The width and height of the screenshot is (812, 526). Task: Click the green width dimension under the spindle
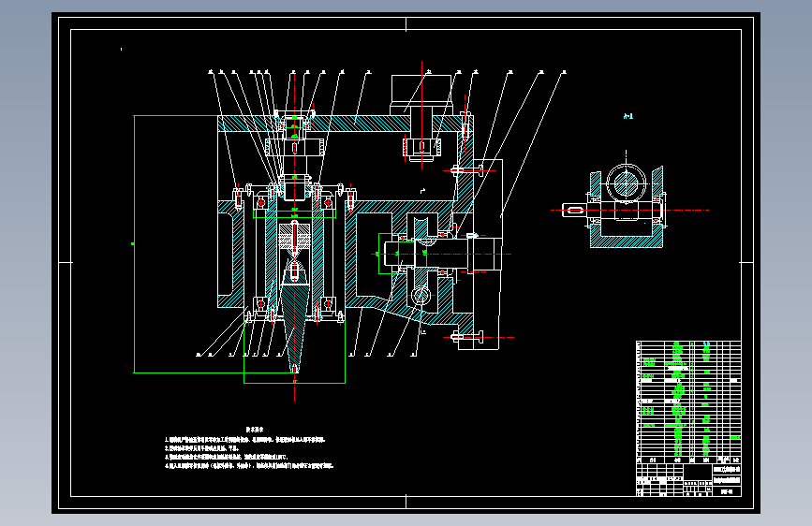click(x=295, y=383)
